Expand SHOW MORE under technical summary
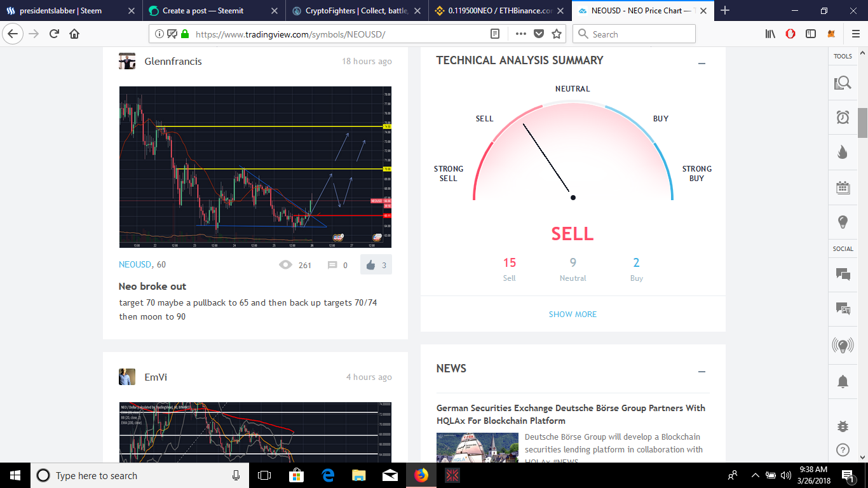Image resolution: width=868 pixels, height=488 pixels. [x=573, y=314]
